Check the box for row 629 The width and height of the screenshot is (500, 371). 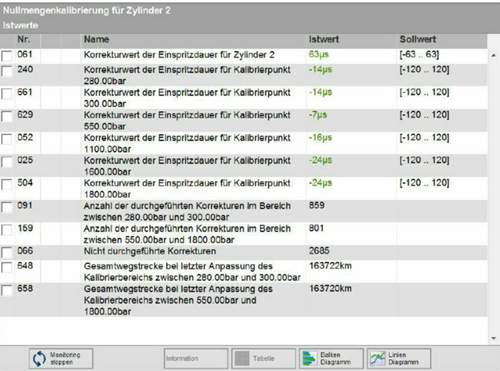[7, 117]
